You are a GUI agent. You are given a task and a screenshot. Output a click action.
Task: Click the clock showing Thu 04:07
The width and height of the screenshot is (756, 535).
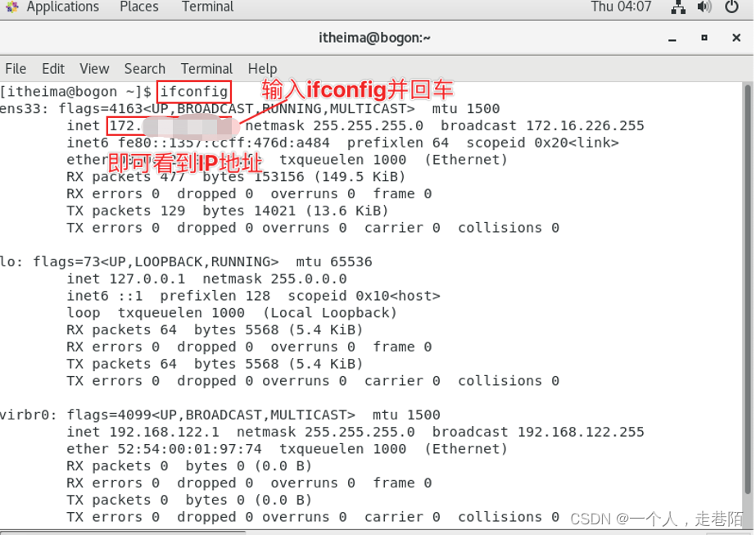pyautogui.click(x=621, y=7)
